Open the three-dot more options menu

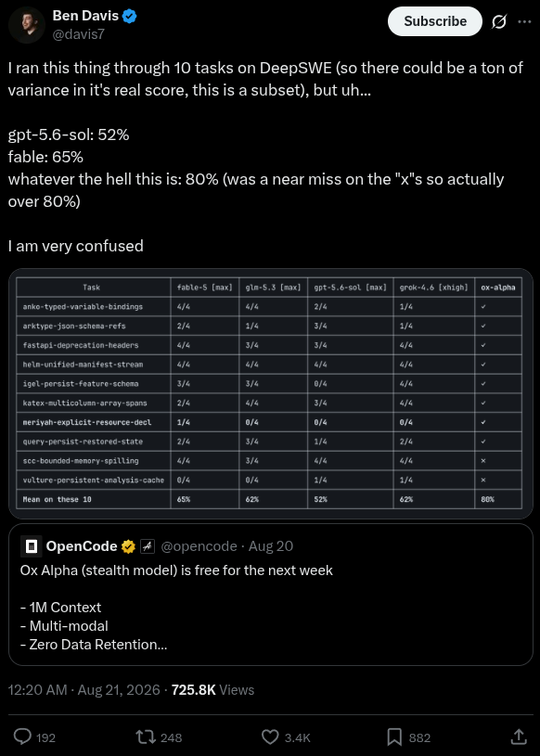coord(524,21)
